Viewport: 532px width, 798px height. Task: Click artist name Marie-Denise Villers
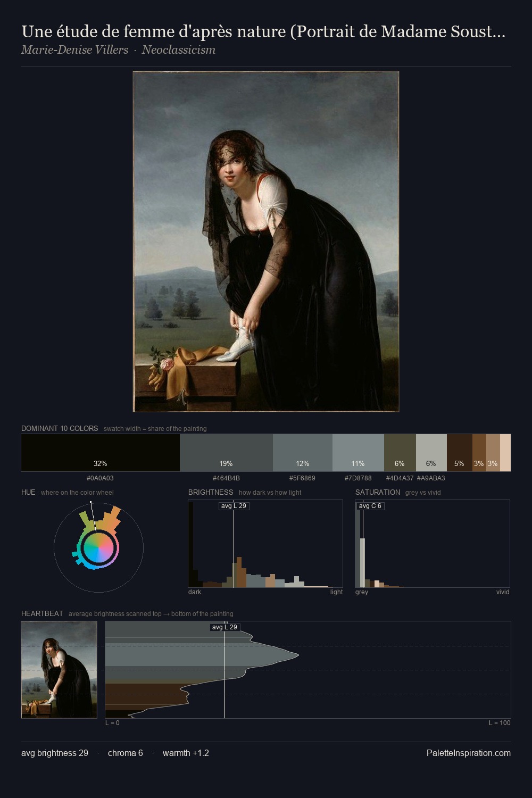[74, 50]
